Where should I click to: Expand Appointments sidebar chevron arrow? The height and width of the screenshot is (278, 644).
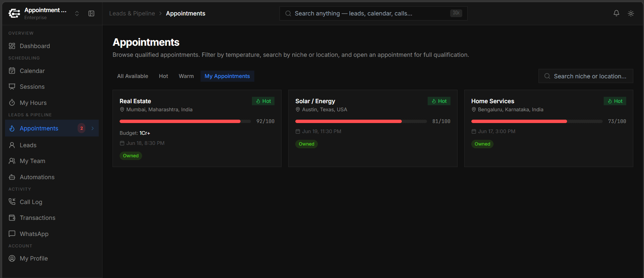click(x=93, y=128)
